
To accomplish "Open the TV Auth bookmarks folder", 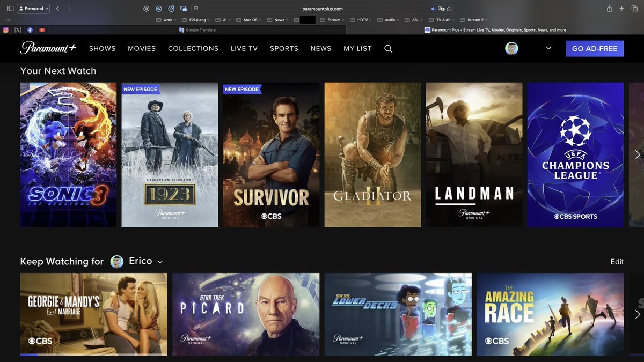I will 441,20.
